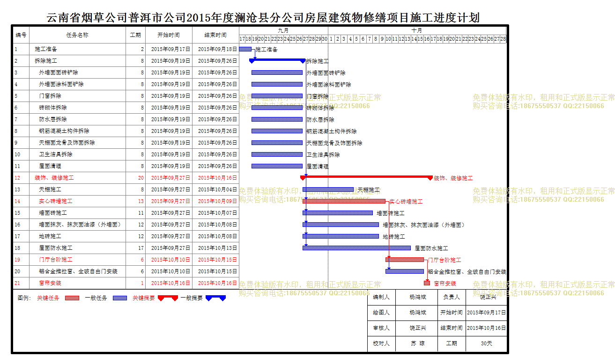Select task name 门窗拆除 in table row 5
Viewport: 615px width, 364px height.
tap(50, 96)
